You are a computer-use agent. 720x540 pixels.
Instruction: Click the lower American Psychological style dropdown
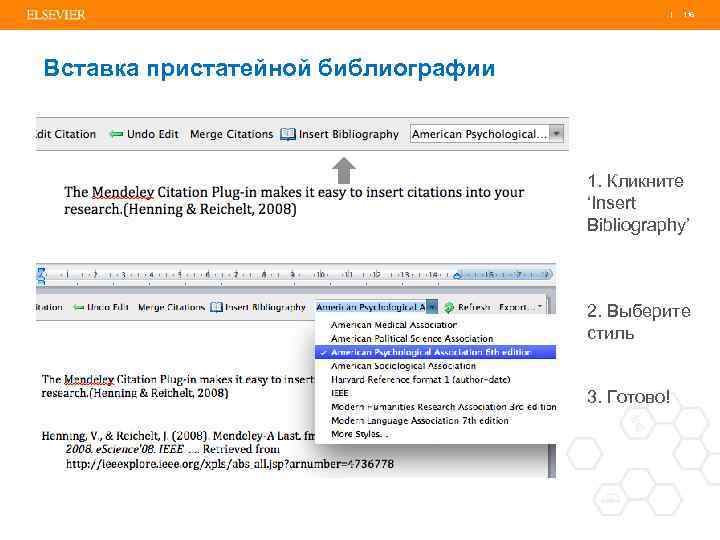click(x=377, y=307)
